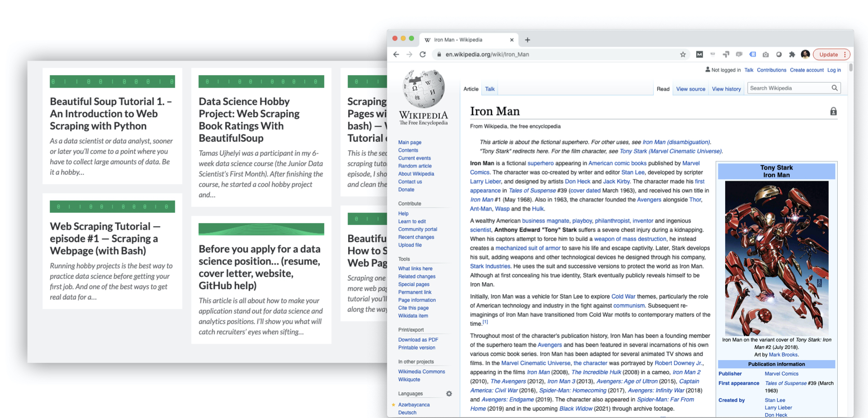
Task: Click Create account link
Action: click(x=807, y=70)
